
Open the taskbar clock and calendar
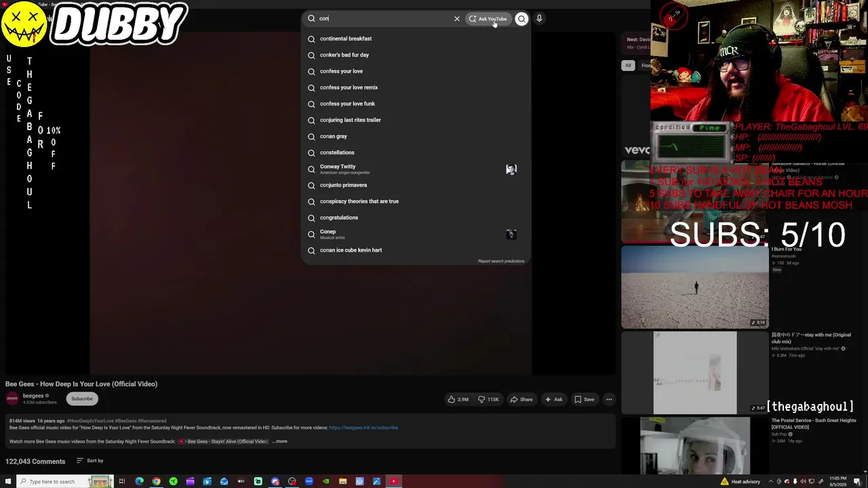[x=837, y=481]
